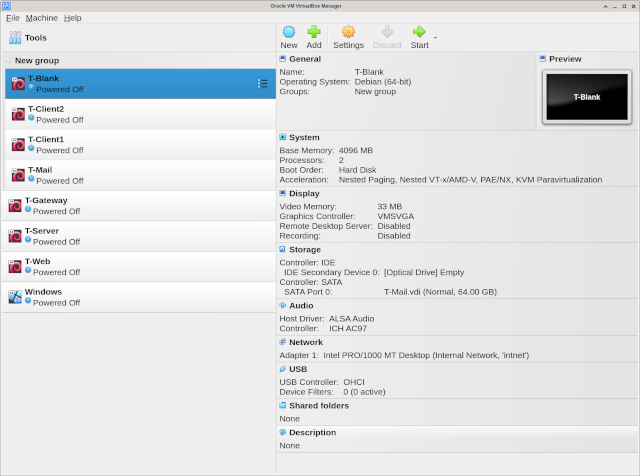The image size is (640, 476).
Task: Open the System settings header link
Action: point(304,138)
